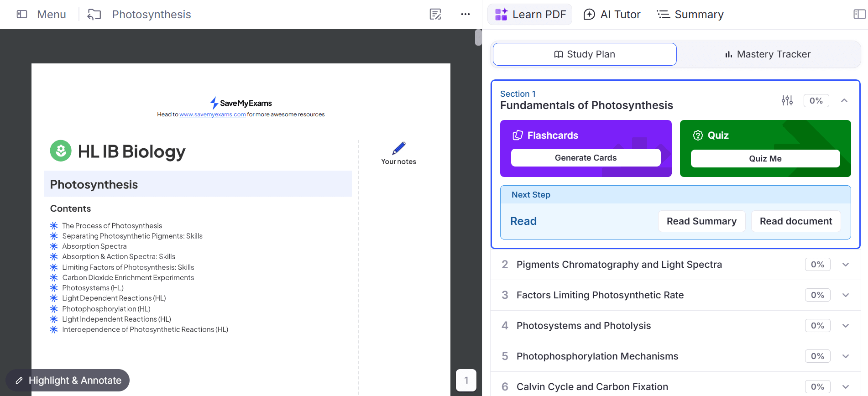This screenshot has width=868, height=396.
Task: Click 'Photophosphorylation (HL)' contents entry
Action: [106, 309]
